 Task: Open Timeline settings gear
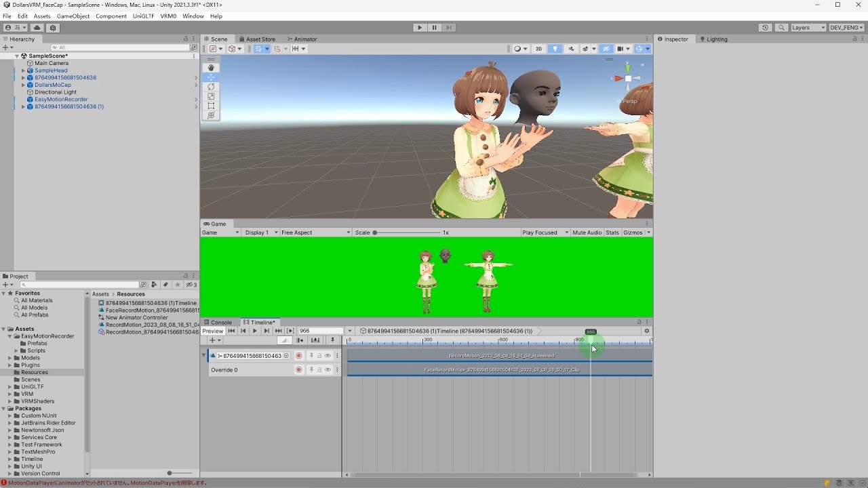647,331
